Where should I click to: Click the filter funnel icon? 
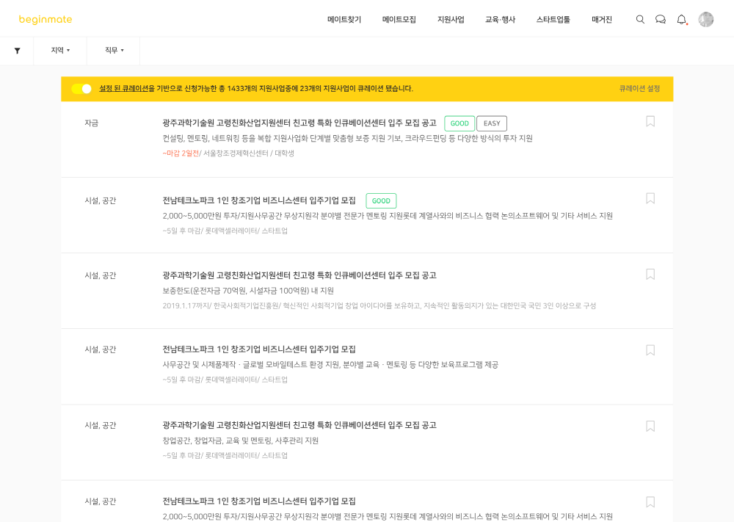17,50
